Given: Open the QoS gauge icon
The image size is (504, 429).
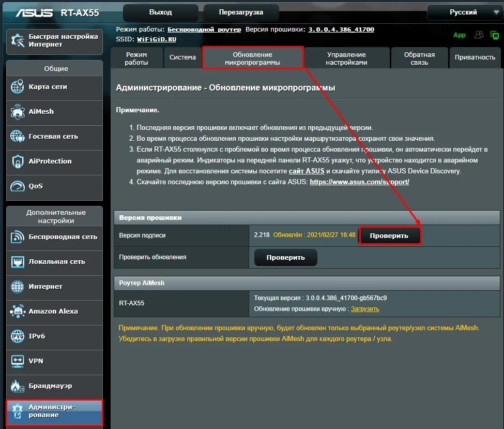Looking at the screenshot, I should (x=18, y=186).
